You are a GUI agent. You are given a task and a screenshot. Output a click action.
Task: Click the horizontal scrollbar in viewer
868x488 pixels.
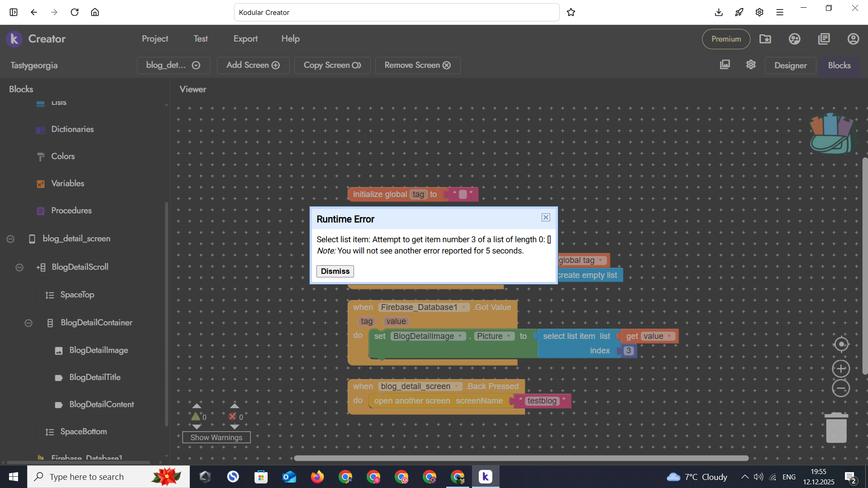[x=521, y=458]
